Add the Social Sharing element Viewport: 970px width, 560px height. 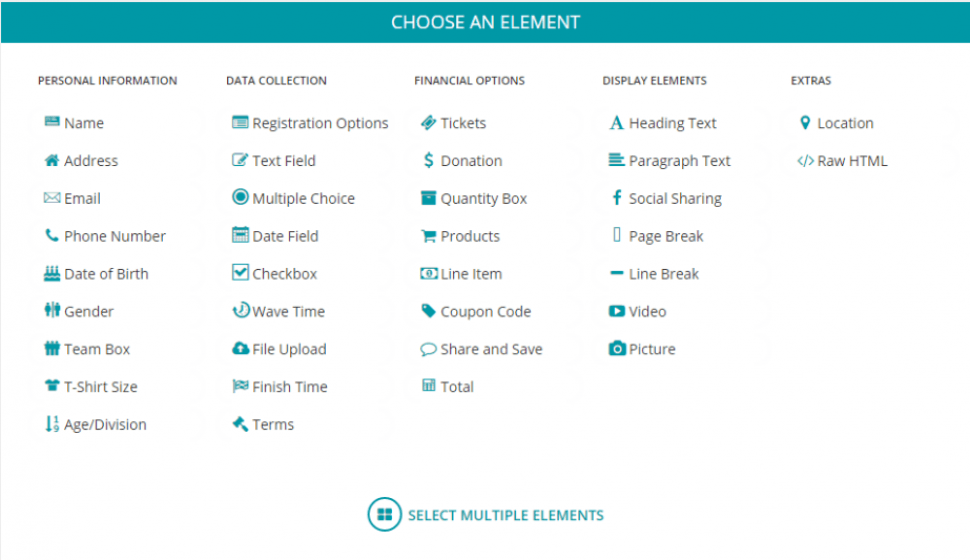point(674,199)
